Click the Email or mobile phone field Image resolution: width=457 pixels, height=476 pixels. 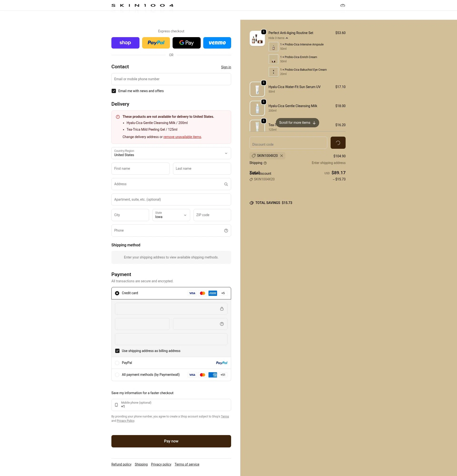coord(171,79)
